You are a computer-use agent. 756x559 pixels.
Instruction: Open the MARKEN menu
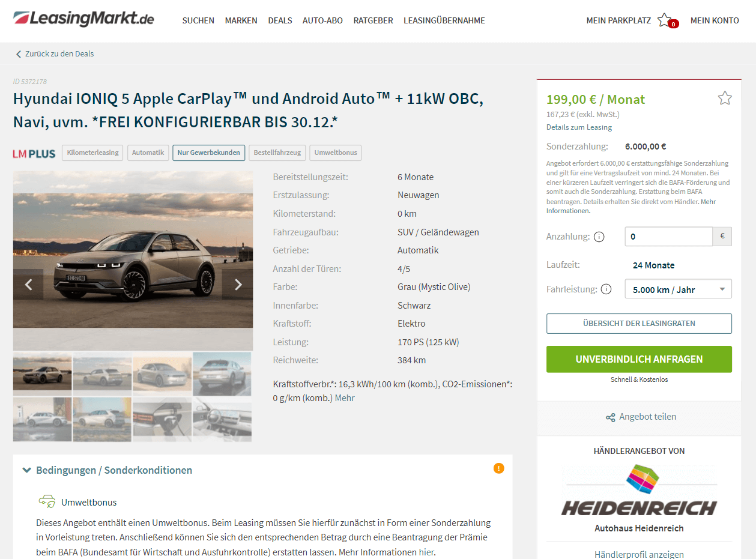point(241,20)
